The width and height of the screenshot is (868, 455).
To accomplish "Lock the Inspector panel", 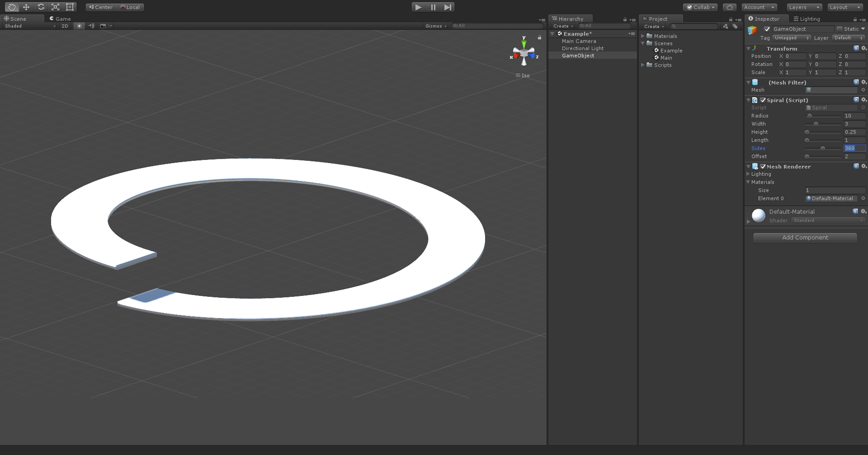I will [x=854, y=19].
